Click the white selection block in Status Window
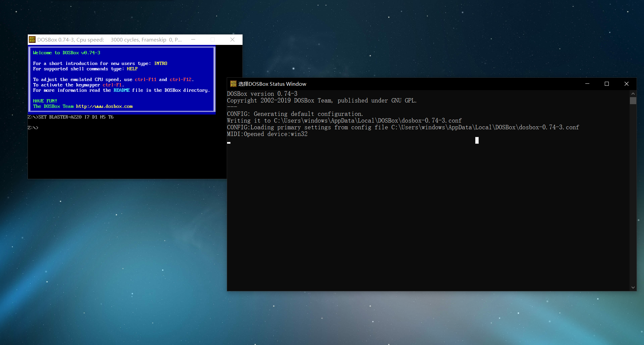Screen dimensions: 644x345 [477, 140]
